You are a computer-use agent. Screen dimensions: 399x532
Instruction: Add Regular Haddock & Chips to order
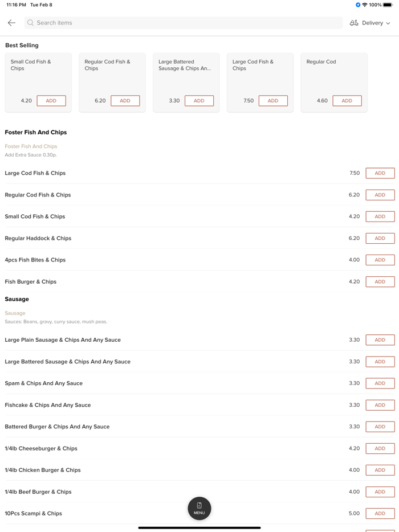click(x=380, y=238)
